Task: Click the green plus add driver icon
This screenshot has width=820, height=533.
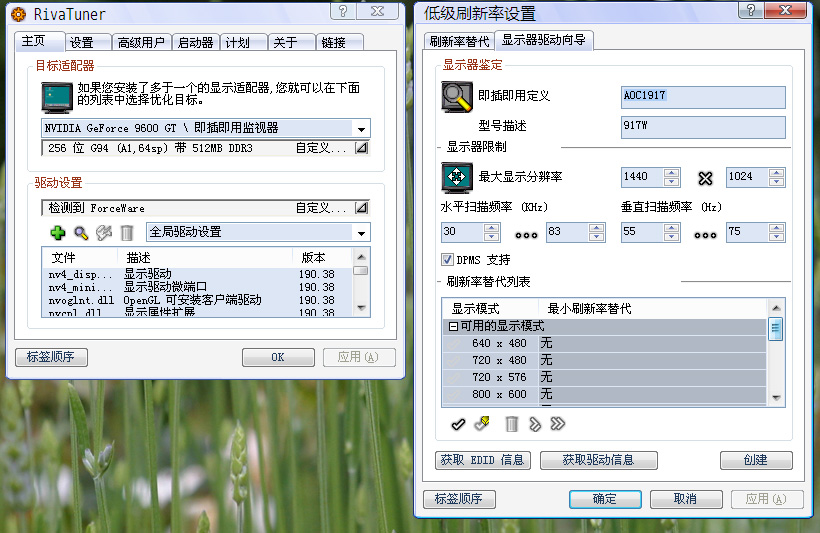Action: 58,232
